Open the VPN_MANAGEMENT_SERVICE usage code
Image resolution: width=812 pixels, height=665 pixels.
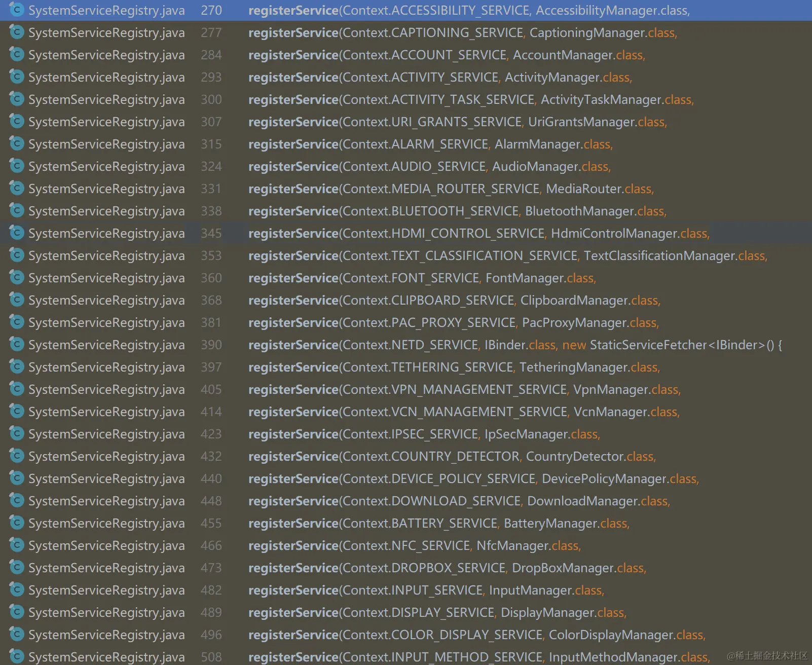[x=464, y=390]
